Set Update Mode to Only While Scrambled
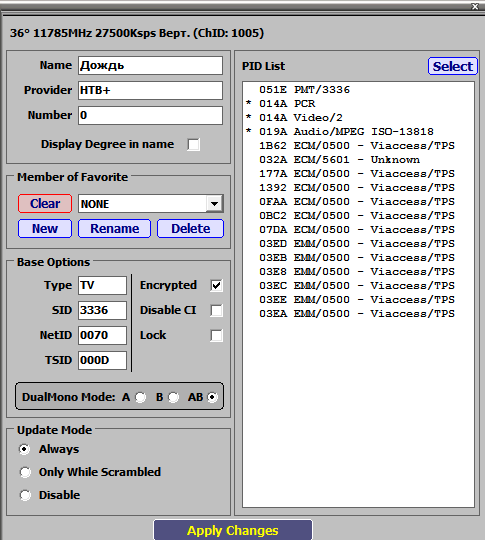This screenshot has height=540, width=485. 25,472
